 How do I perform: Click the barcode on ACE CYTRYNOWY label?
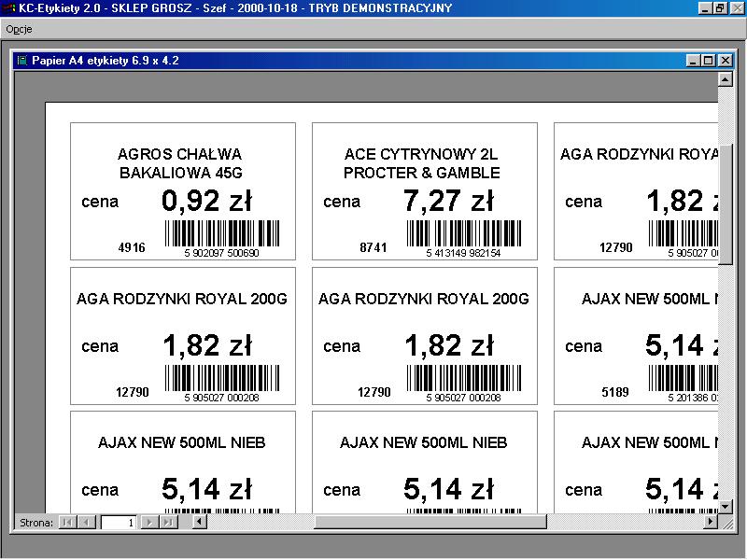click(x=463, y=233)
